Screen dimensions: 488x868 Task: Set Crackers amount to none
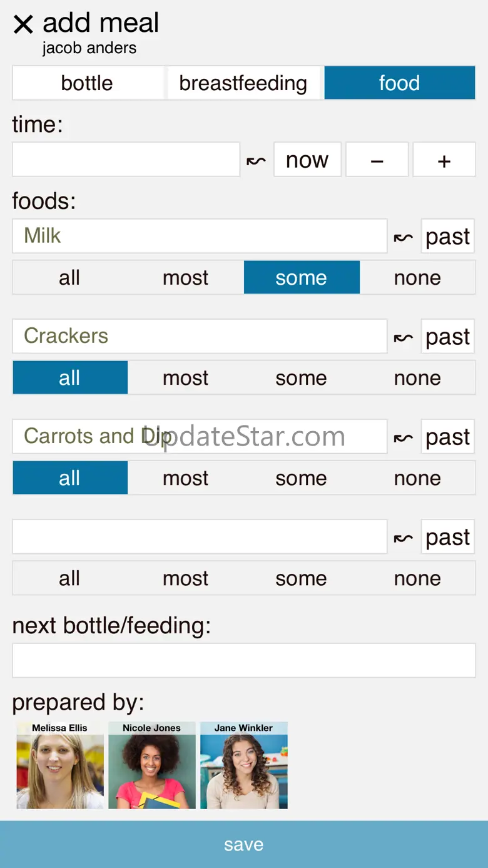click(417, 378)
